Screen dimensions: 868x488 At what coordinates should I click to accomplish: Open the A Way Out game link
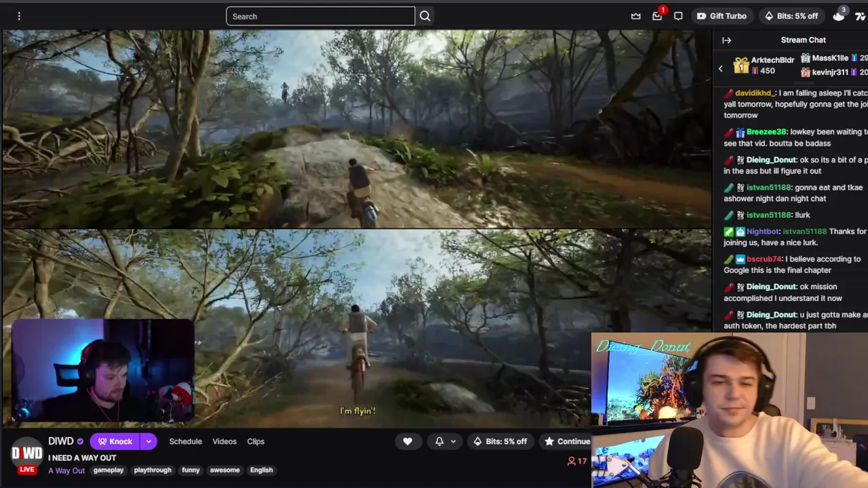(66, 470)
